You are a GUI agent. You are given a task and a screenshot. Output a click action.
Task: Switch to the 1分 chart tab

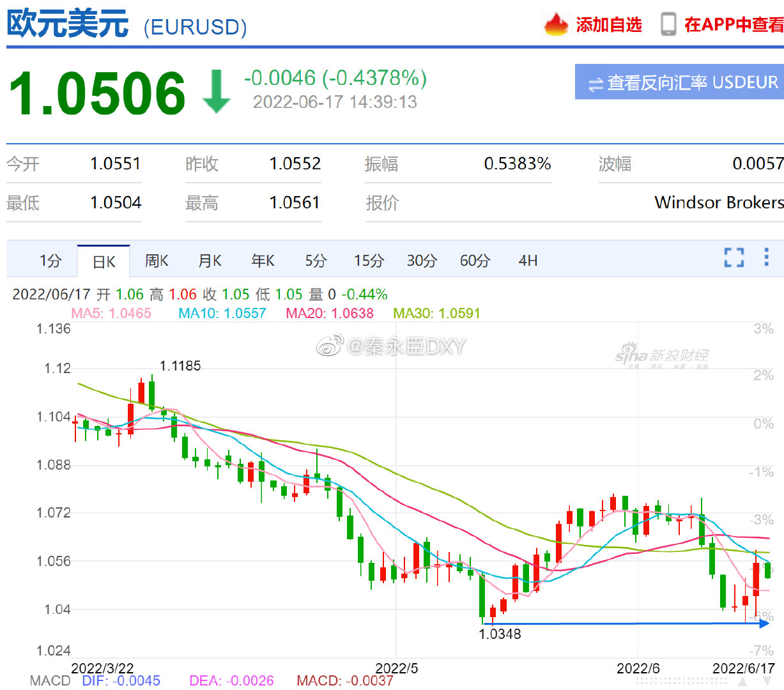pyautogui.click(x=50, y=261)
